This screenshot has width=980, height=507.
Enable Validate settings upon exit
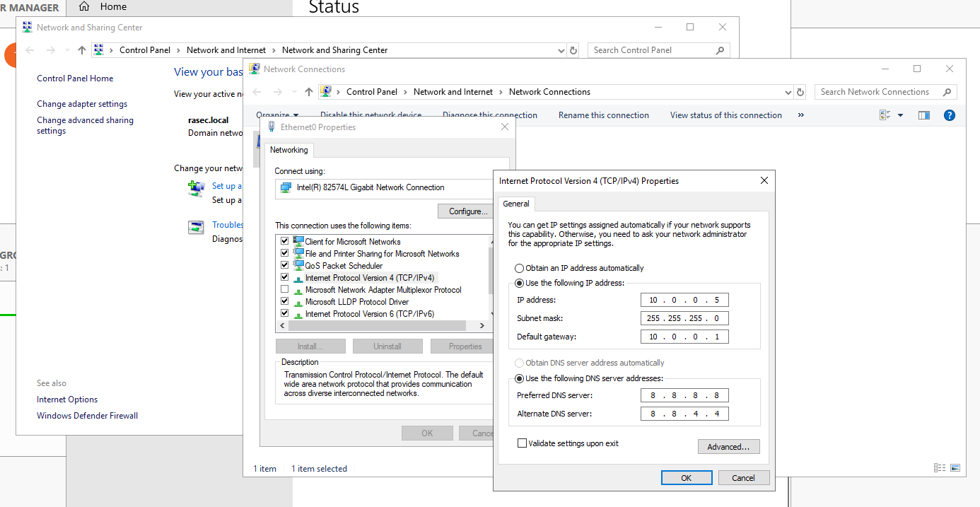[523, 443]
